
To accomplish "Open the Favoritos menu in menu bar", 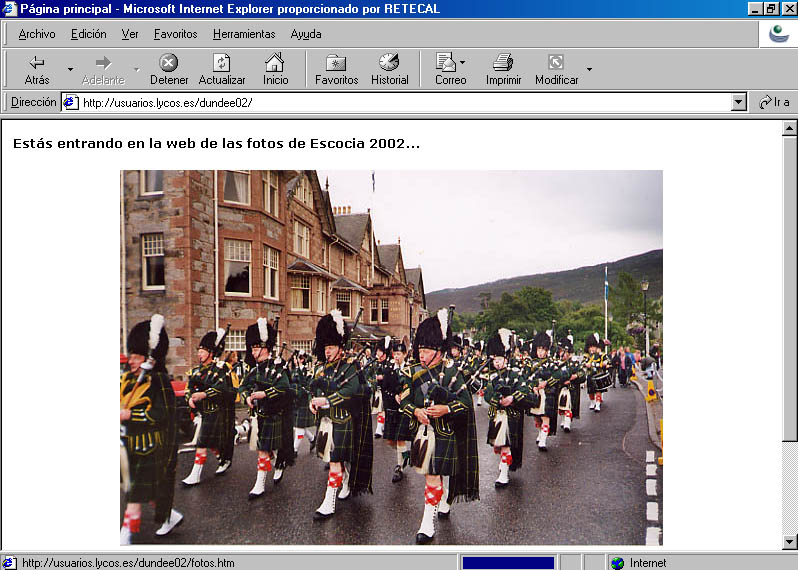I will click(176, 34).
